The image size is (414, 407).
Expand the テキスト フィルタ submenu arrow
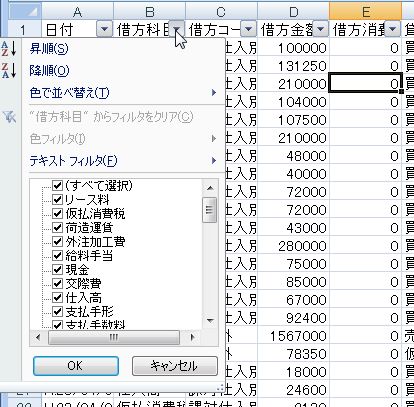[x=214, y=161]
